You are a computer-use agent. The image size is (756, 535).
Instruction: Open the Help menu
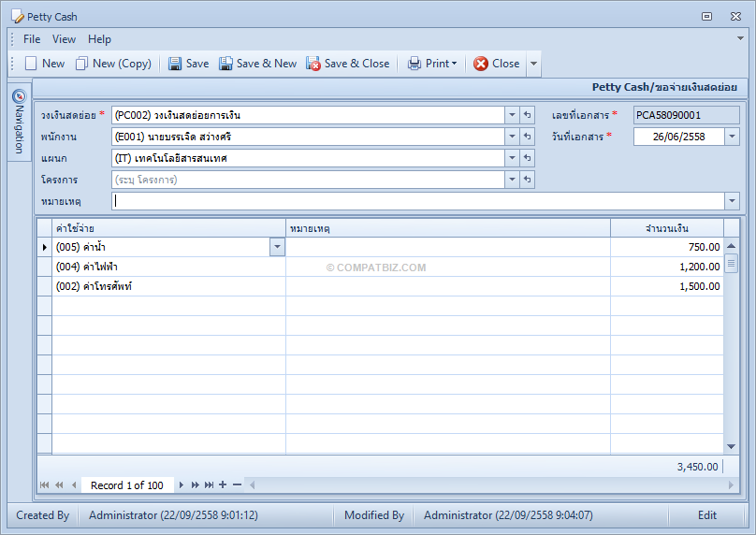click(x=99, y=39)
